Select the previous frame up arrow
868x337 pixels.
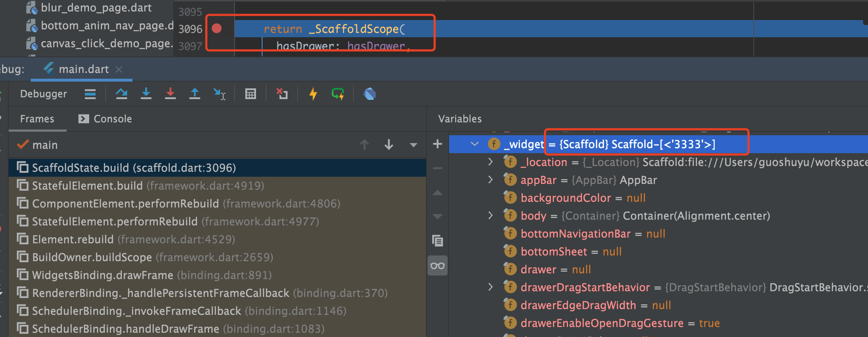coord(365,145)
